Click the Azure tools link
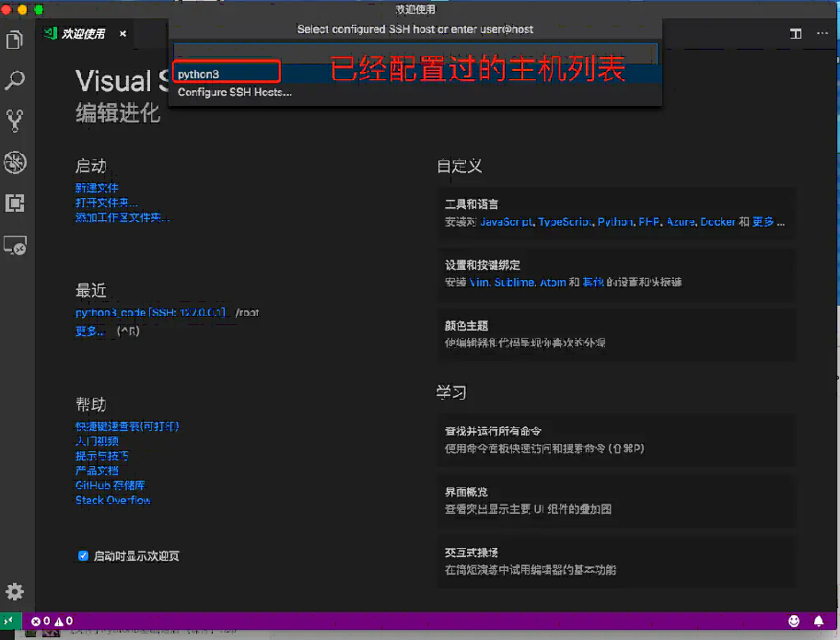Viewport: 840px width, 640px height. [681, 222]
